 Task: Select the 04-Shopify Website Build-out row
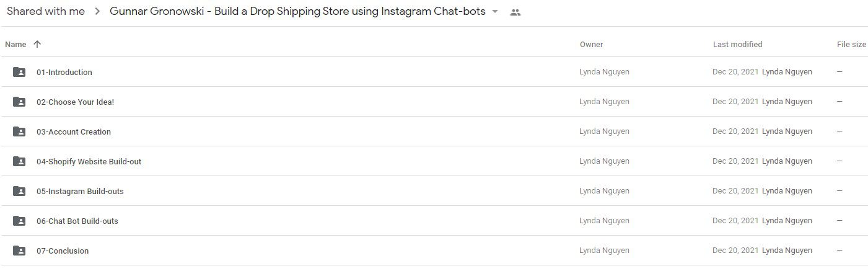pos(434,161)
